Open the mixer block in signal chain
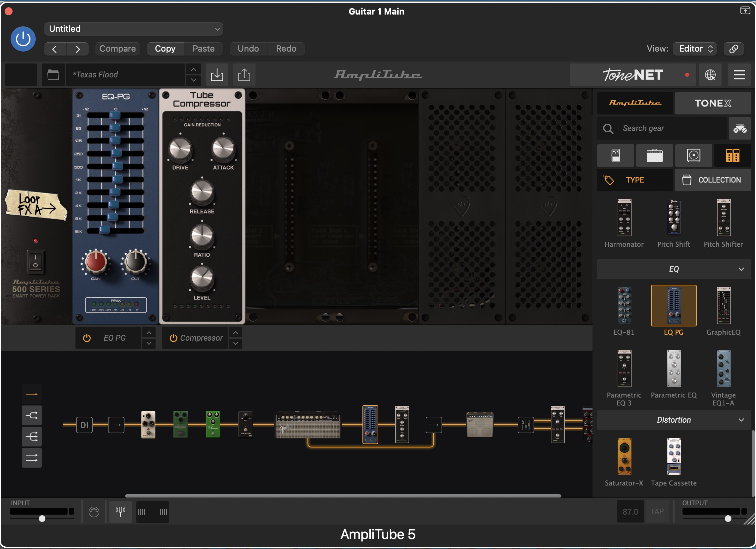The width and height of the screenshot is (756, 549). pyautogui.click(x=526, y=425)
